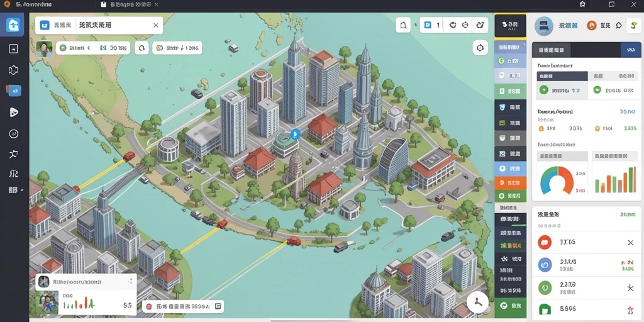
Task: Select the orange menu item in category list
Action: (x=510, y=182)
